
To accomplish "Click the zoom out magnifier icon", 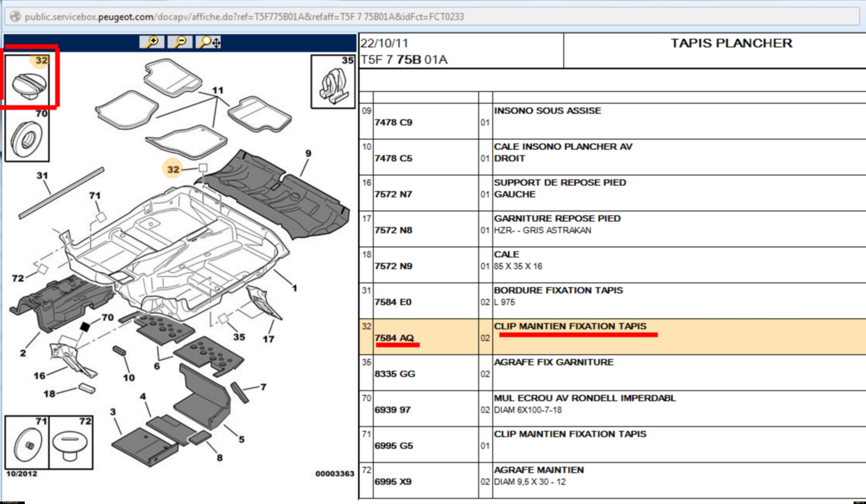I will 180,42.
